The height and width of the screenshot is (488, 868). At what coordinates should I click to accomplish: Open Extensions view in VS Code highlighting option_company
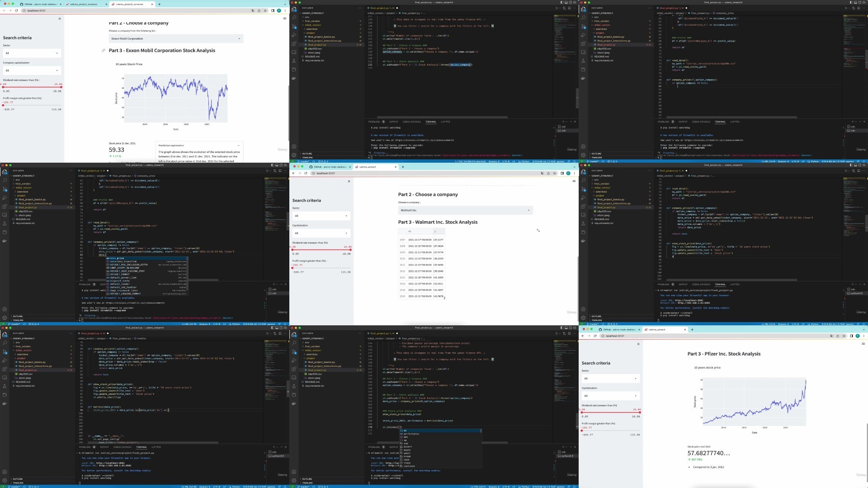pos(294,44)
